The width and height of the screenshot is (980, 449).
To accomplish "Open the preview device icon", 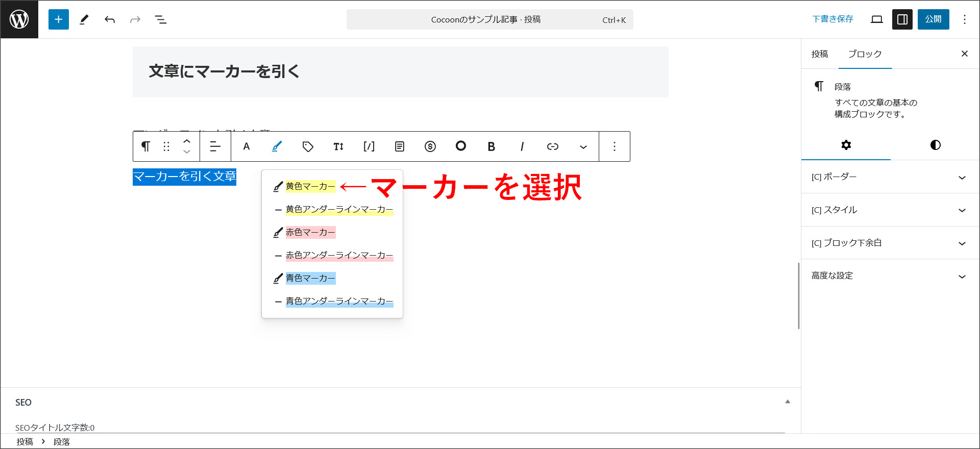I will tap(877, 19).
